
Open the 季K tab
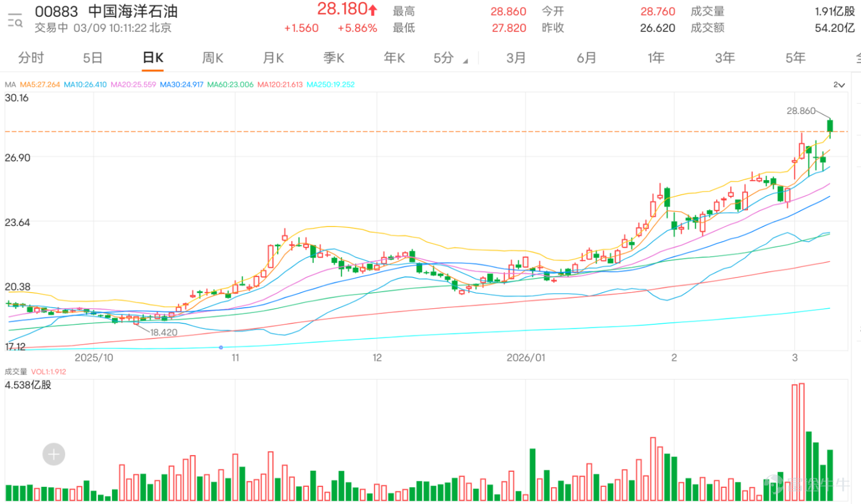(x=334, y=58)
